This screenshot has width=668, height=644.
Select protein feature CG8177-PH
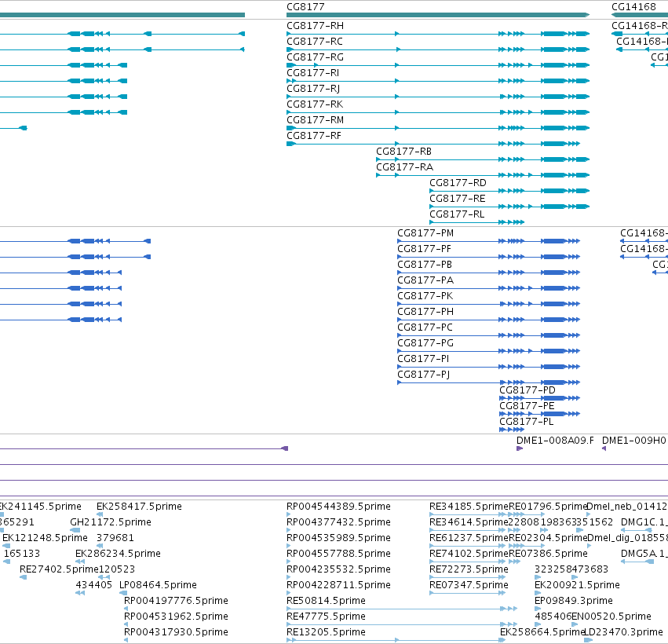(425, 312)
